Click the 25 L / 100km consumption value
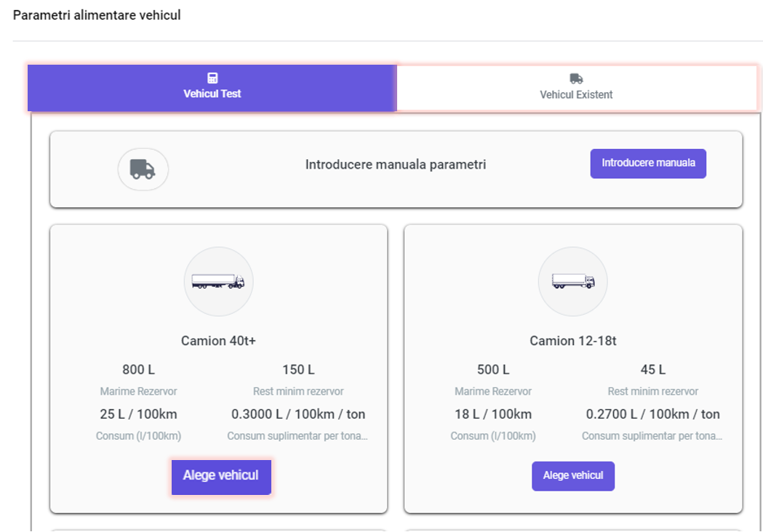763x532 pixels. pyautogui.click(x=138, y=414)
